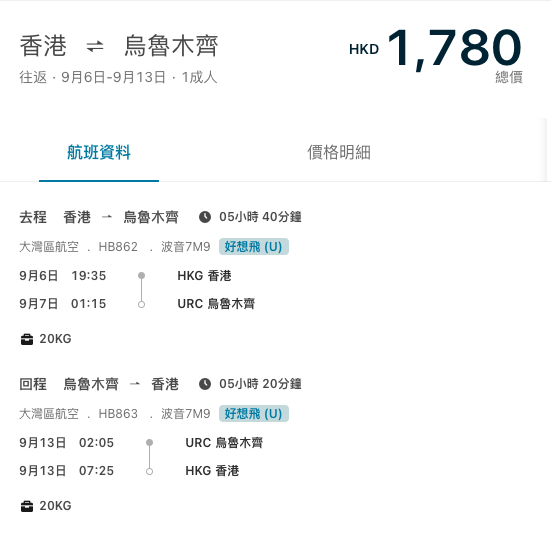Click the 好想飛 (U) badge on HB862
Viewport: 551px width, 534px height.
click(254, 247)
